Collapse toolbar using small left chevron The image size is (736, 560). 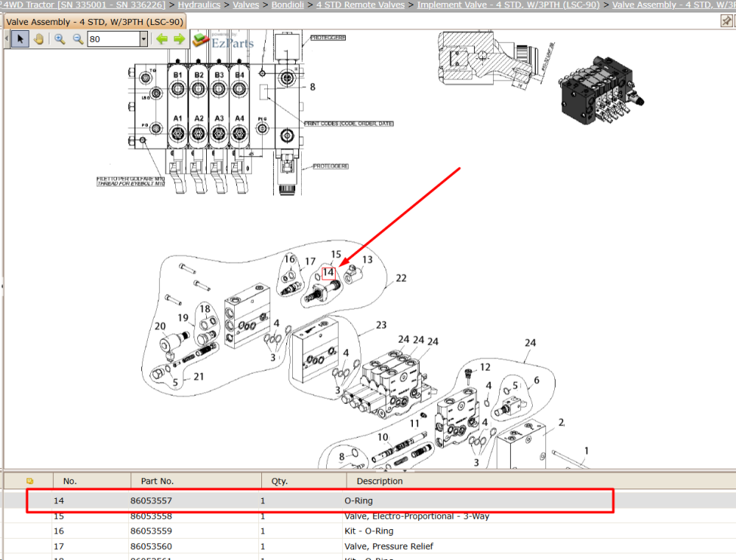tap(7, 39)
